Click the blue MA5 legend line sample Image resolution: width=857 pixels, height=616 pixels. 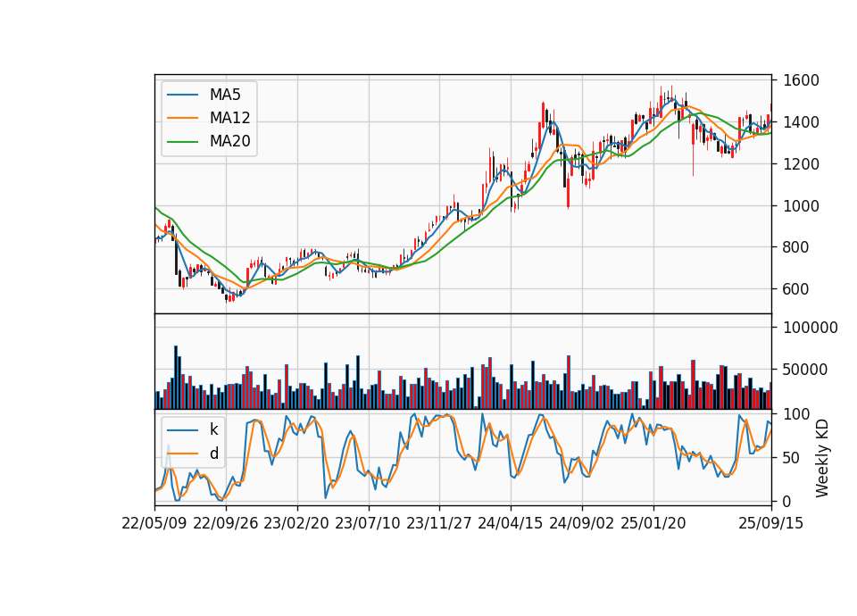coord(182,95)
